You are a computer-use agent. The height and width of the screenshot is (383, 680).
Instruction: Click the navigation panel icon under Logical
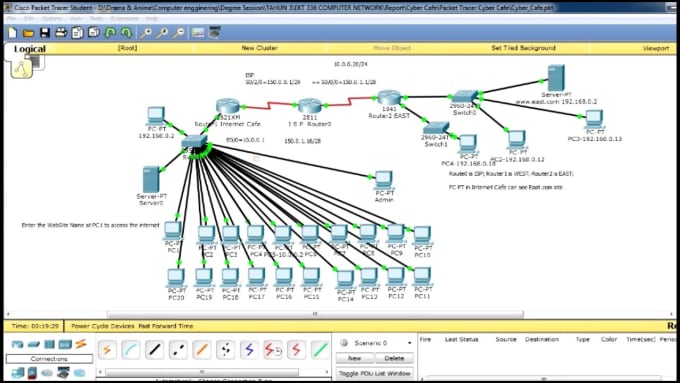22,69
